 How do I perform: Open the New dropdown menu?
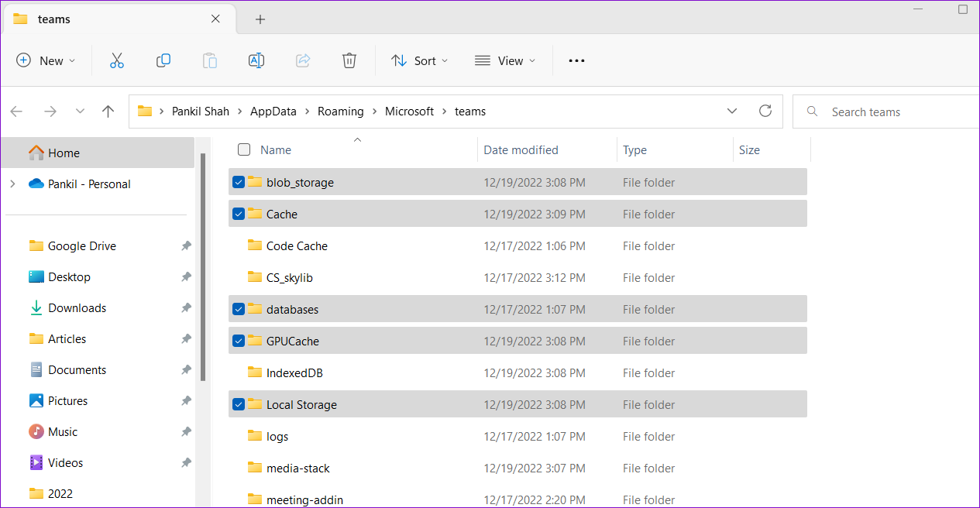tap(46, 60)
